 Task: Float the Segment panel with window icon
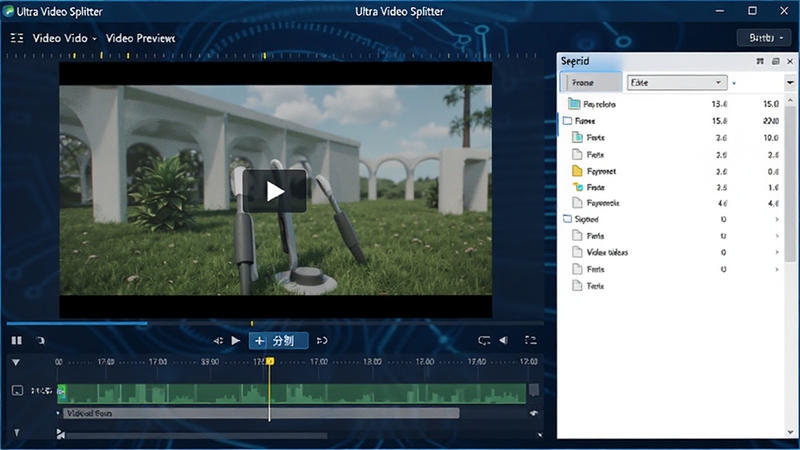point(776,61)
